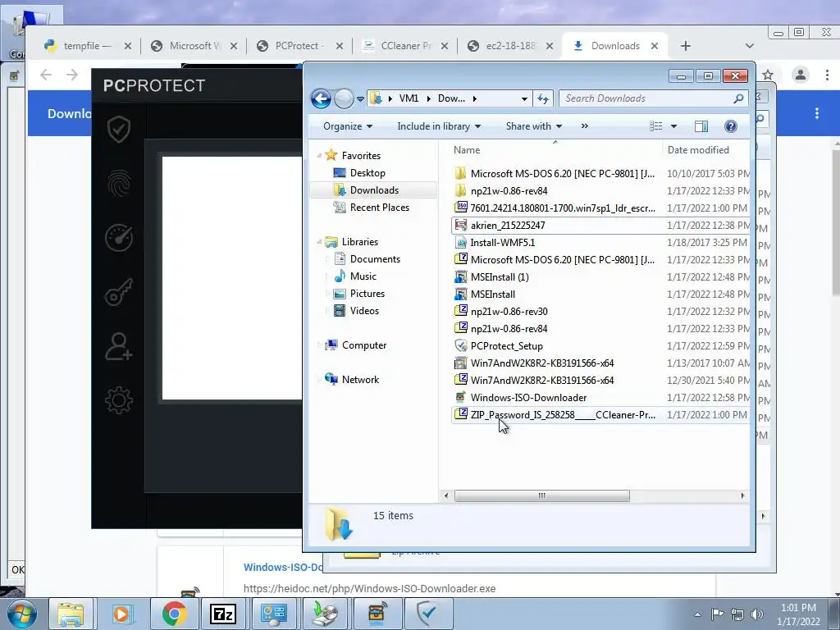Open Windows Explorer taskbar icon

point(71,614)
